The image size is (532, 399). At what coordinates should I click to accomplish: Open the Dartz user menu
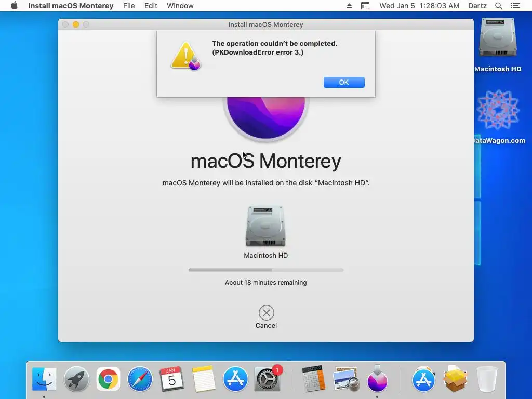(x=477, y=6)
